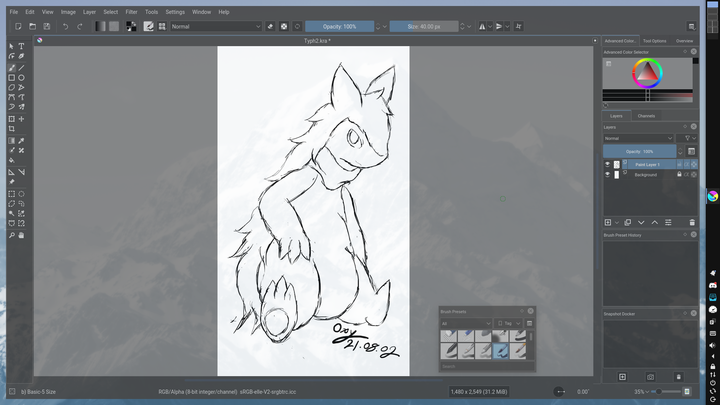
Task: Duplicate the selected layer
Action: click(628, 223)
